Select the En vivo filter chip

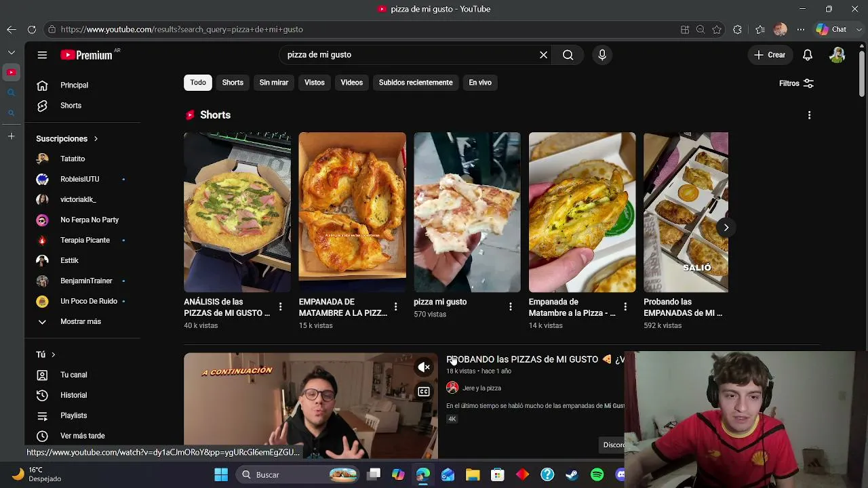480,83
